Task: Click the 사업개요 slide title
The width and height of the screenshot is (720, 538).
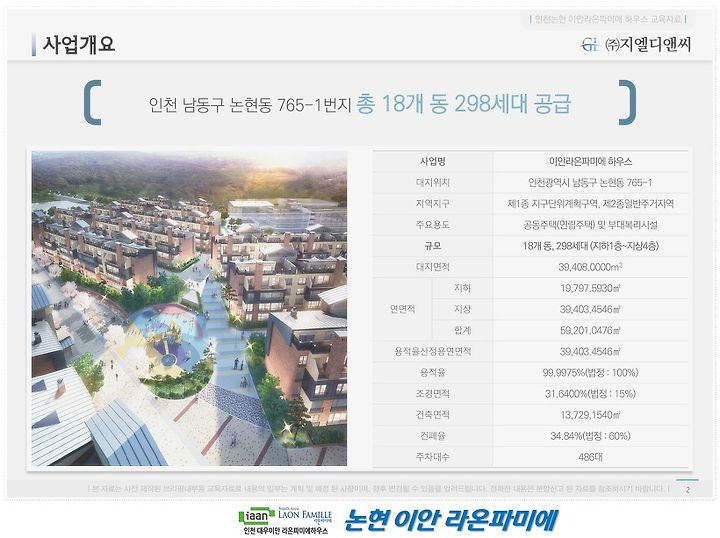Action: pyautogui.click(x=79, y=45)
